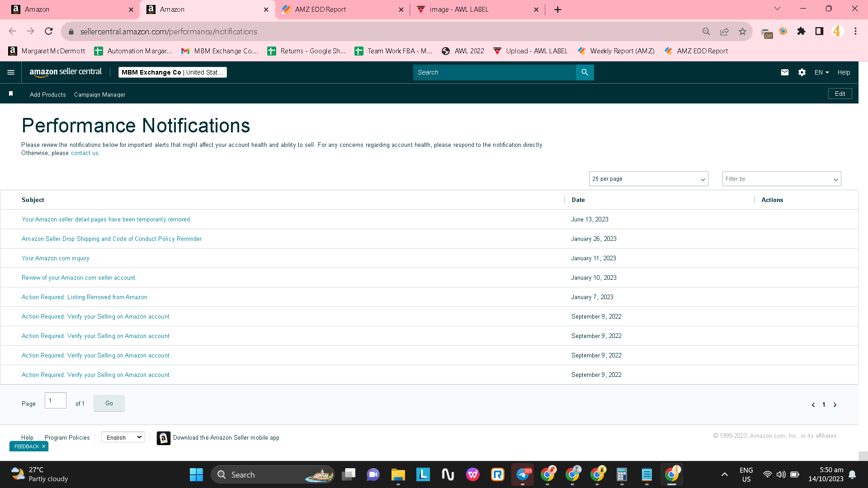This screenshot has width=868, height=488.
Task: Open the Program Policies footer link
Action: pyautogui.click(x=67, y=438)
